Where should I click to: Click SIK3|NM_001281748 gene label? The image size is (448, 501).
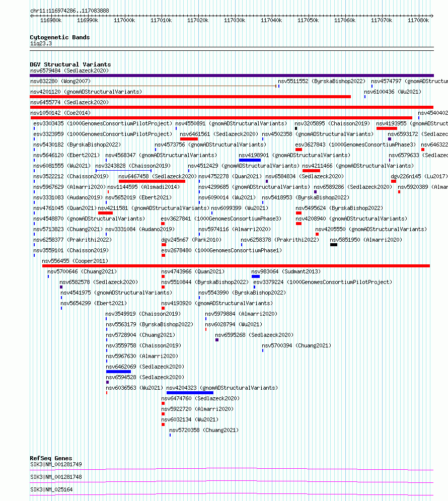pyautogui.click(x=56, y=477)
